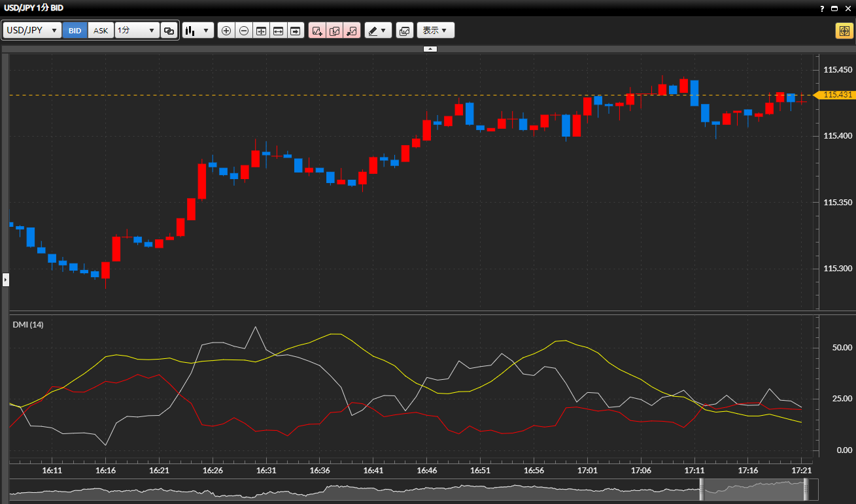
Task: Collapse the toolbar using top arrow handle
Action: click(430, 49)
